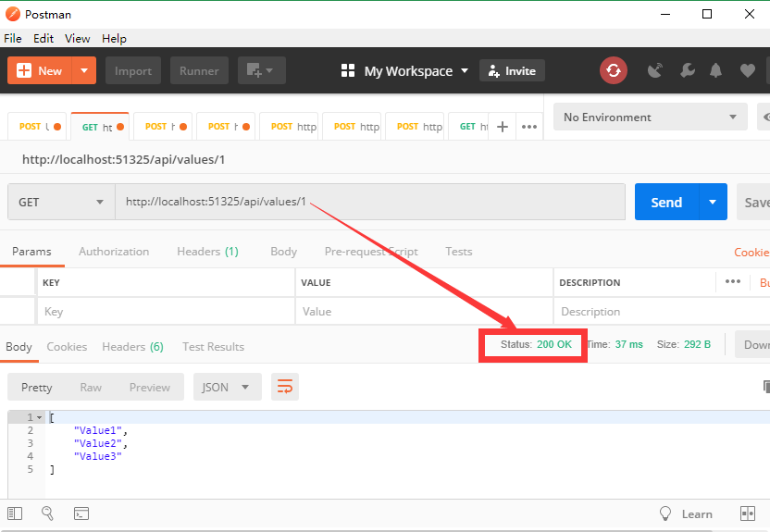This screenshot has width=770, height=532.
Task: Open Send button dropdown arrow
Action: pos(713,202)
